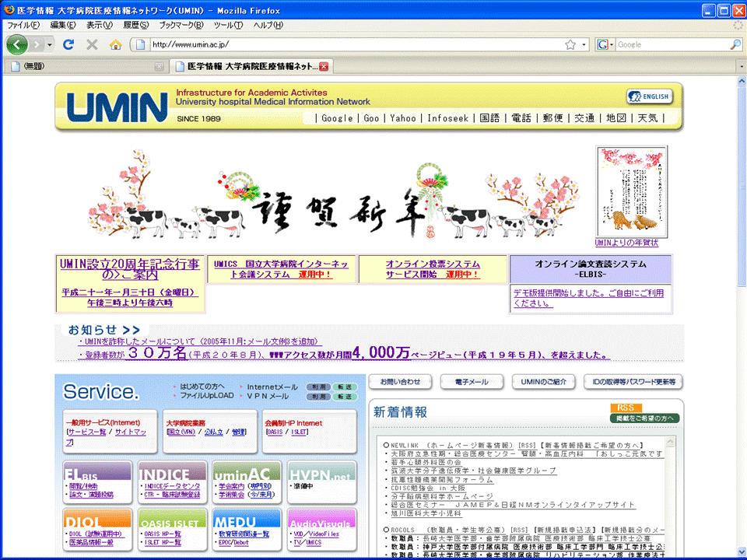Switch to the (無題) tab
The height and width of the screenshot is (560, 747).
click(x=78, y=66)
